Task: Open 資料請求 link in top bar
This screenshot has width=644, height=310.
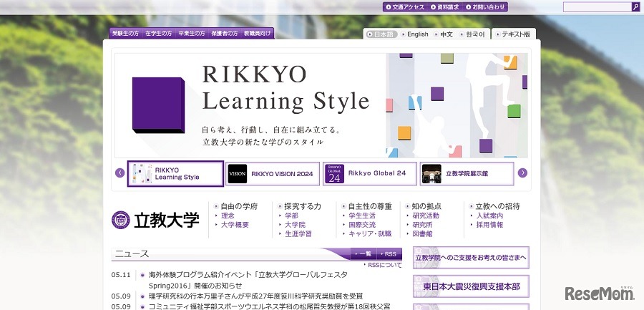Action: coord(445,7)
